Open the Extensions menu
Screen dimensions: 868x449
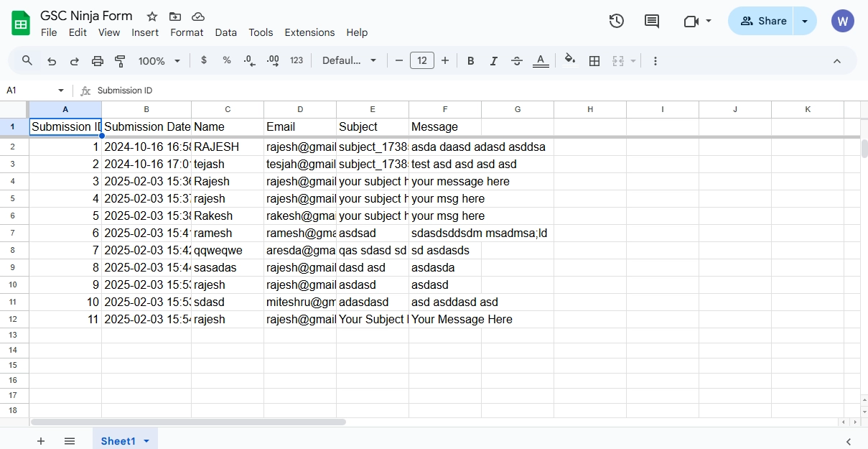click(x=309, y=32)
